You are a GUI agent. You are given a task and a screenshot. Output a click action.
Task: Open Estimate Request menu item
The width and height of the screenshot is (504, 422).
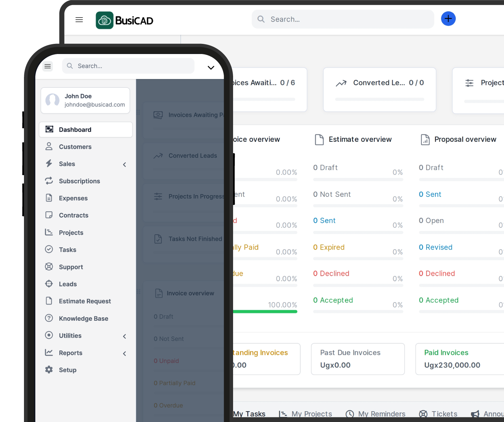click(86, 301)
